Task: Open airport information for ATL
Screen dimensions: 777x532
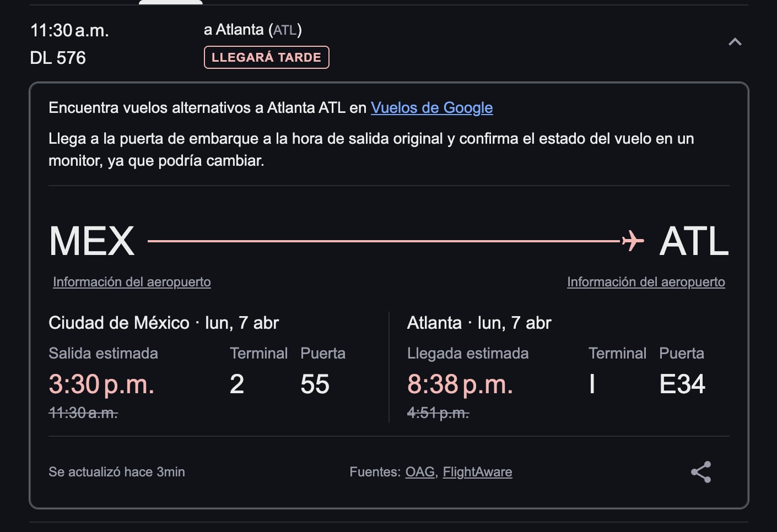Action: coord(646,282)
